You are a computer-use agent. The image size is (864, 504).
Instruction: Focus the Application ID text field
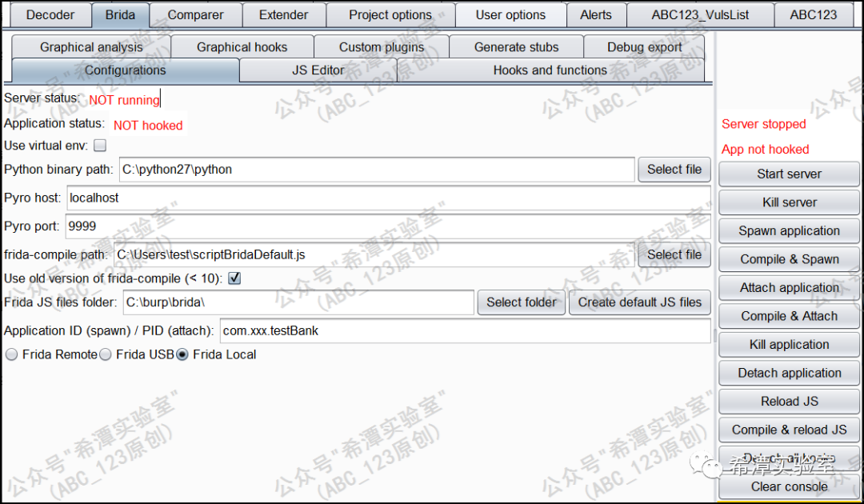coord(464,330)
